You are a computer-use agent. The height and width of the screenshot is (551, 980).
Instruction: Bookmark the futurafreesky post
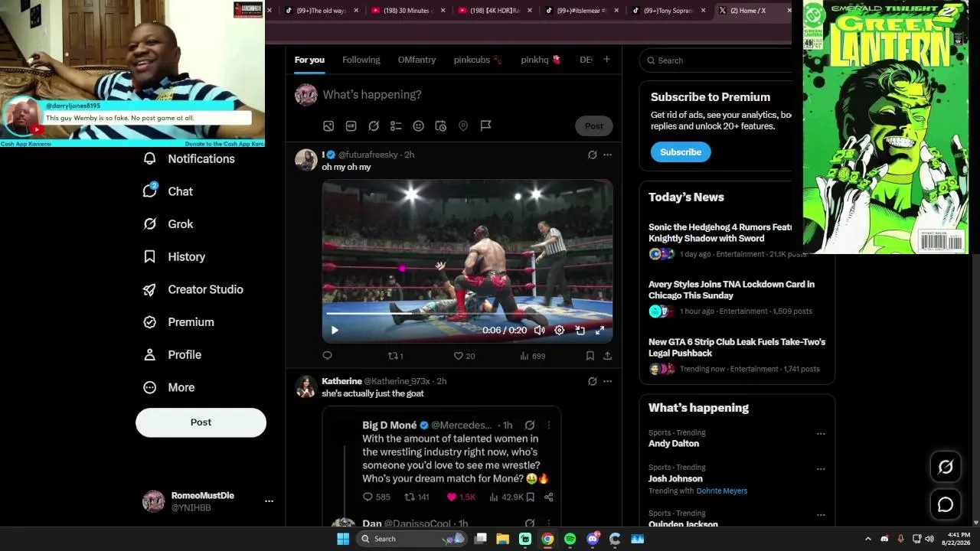[590, 356]
